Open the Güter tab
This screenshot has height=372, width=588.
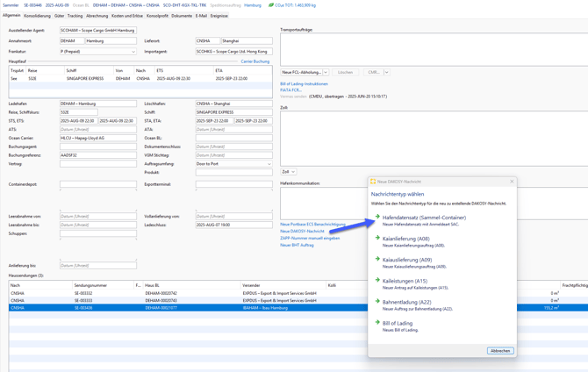[x=60, y=16]
